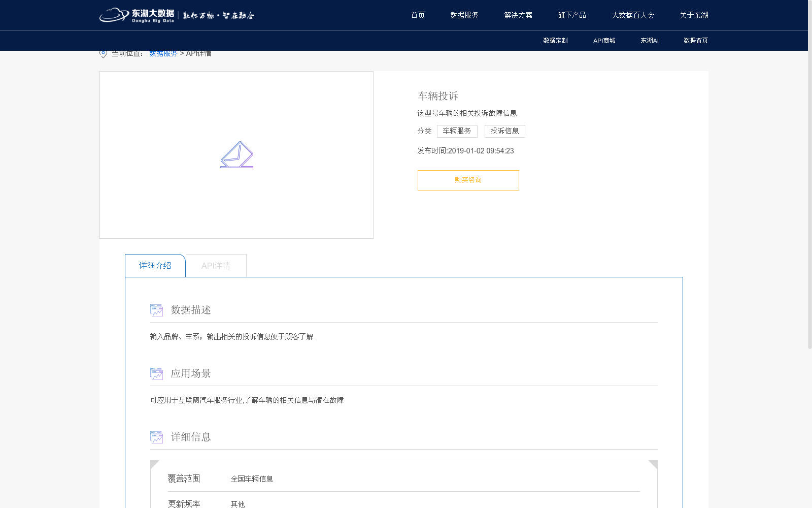
Task: Click the 应用场景 heading
Action: tap(191, 373)
